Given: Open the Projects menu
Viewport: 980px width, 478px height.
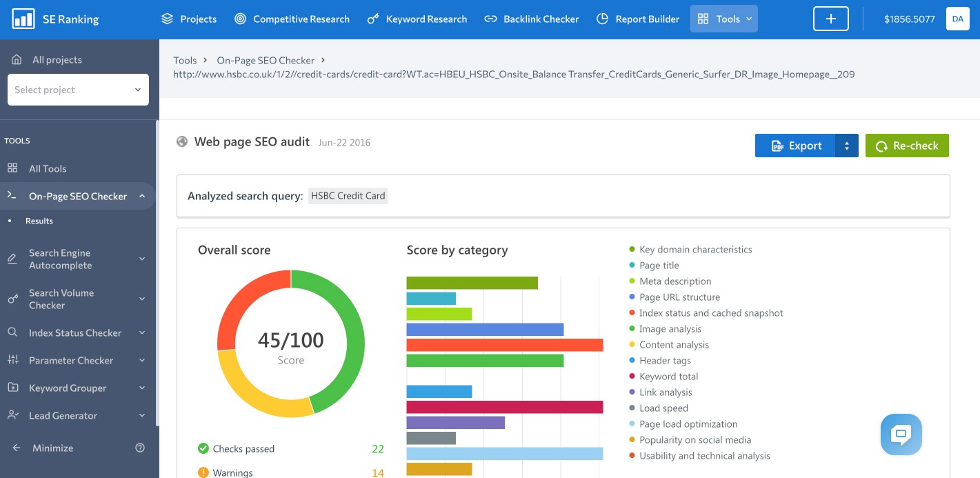Looking at the screenshot, I should (189, 19).
